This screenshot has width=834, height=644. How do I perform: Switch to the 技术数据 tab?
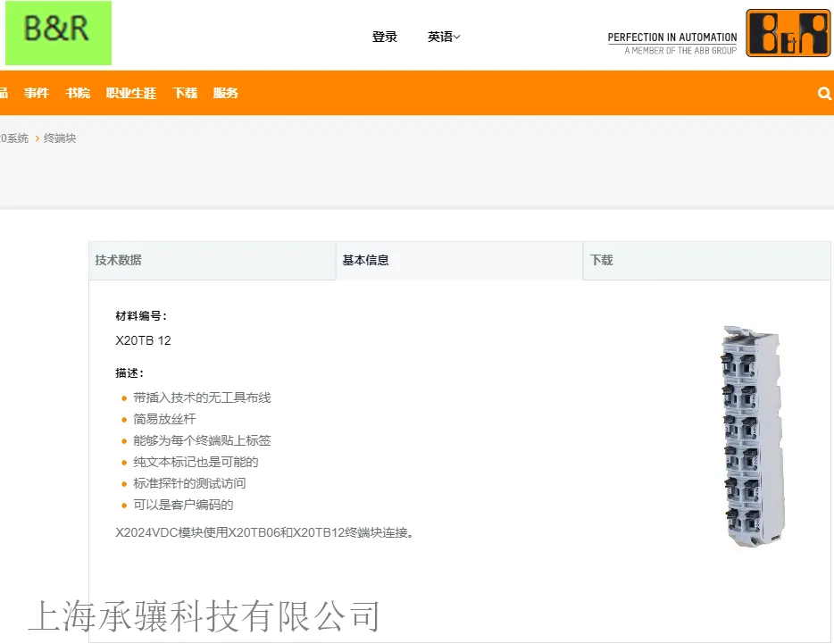tap(213, 260)
